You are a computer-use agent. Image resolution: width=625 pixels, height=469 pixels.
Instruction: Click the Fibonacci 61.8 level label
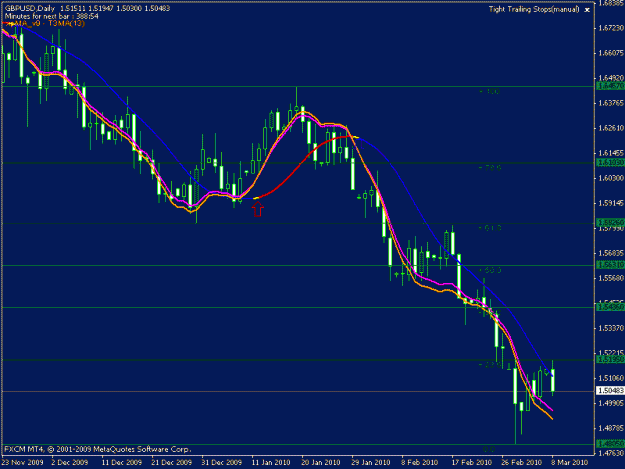(x=490, y=228)
